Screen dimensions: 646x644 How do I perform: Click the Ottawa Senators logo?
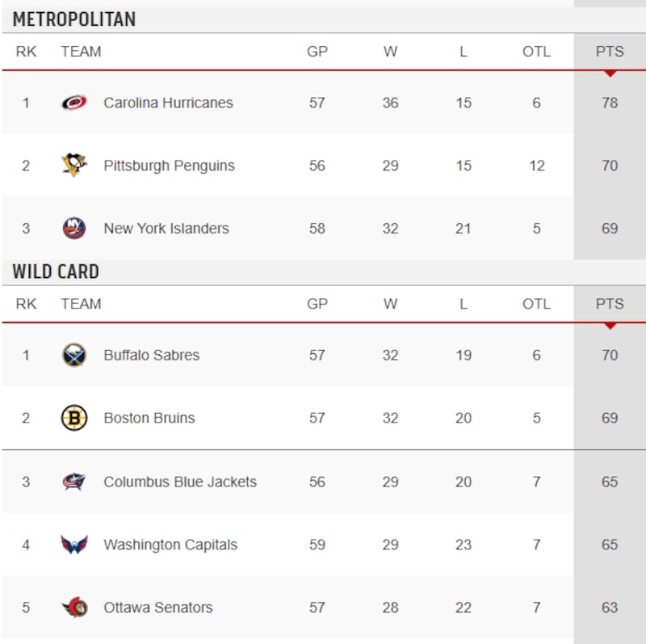point(74,608)
